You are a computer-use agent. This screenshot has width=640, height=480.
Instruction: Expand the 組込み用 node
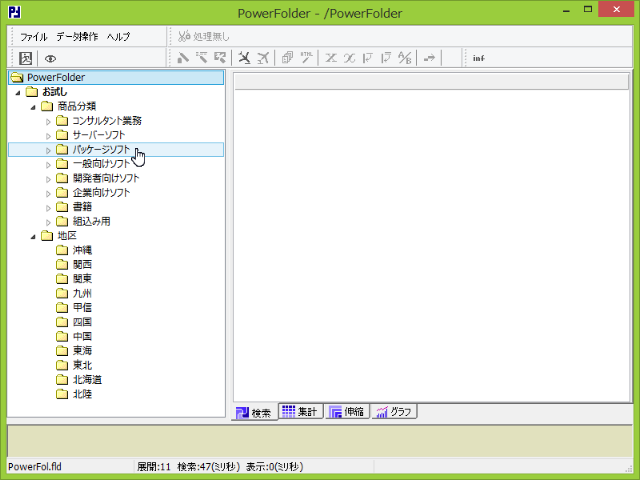point(48,222)
